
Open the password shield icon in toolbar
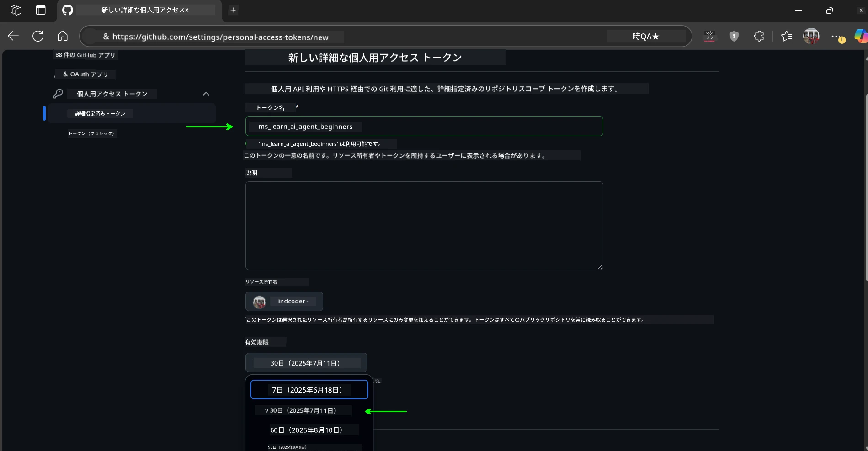coord(734,36)
